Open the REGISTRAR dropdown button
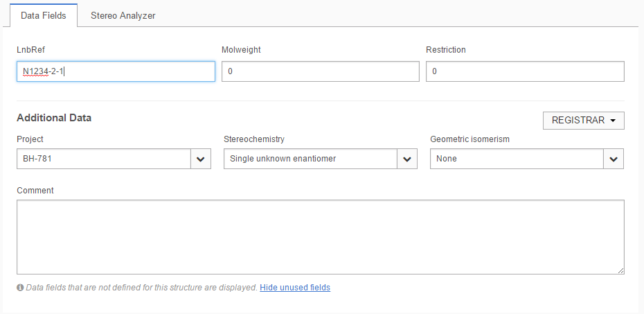This screenshot has height=314, width=644. click(583, 120)
